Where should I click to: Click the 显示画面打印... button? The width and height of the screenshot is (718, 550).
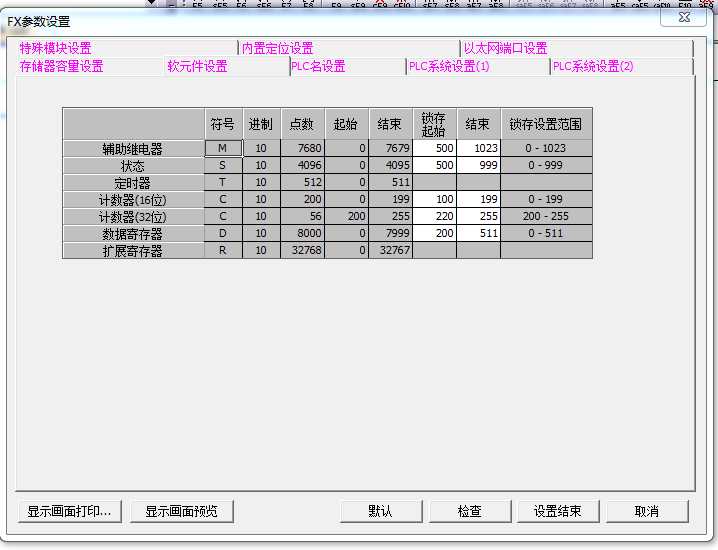tap(69, 511)
